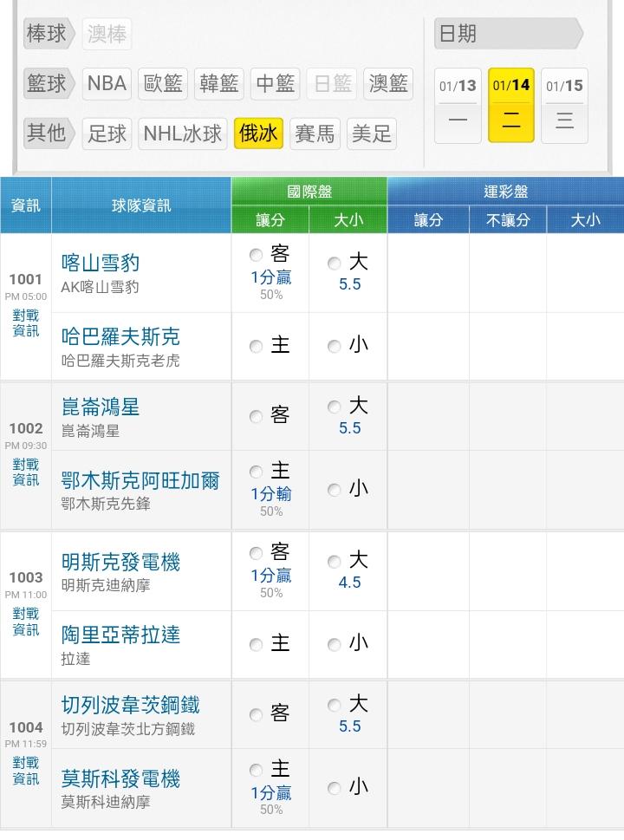The image size is (624, 840).
Task: Select 客 spread radio for 喀山雪豹
Action: click(256, 255)
